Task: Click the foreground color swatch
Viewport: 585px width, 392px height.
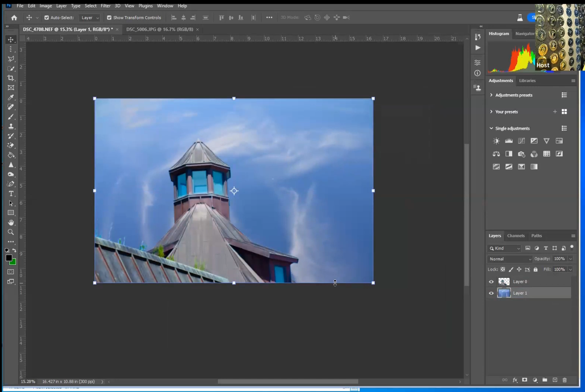Action: [x=9, y=258]
